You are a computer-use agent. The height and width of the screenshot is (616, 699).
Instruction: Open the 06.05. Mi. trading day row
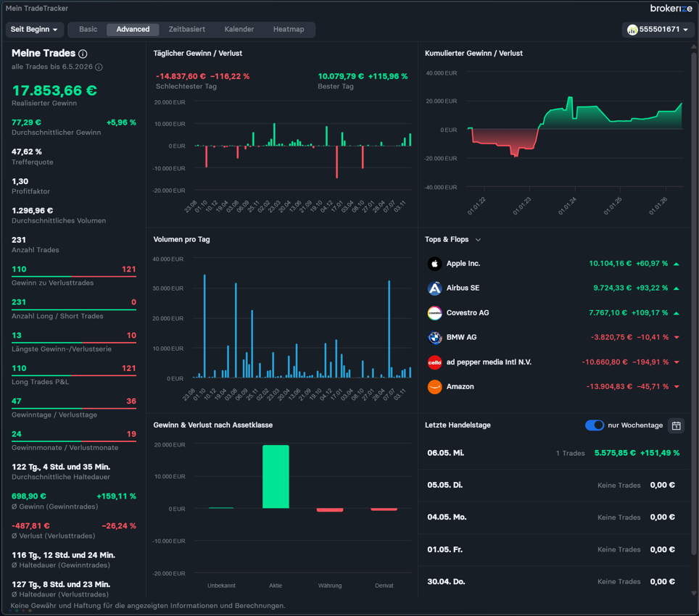[x=553, y=453]
